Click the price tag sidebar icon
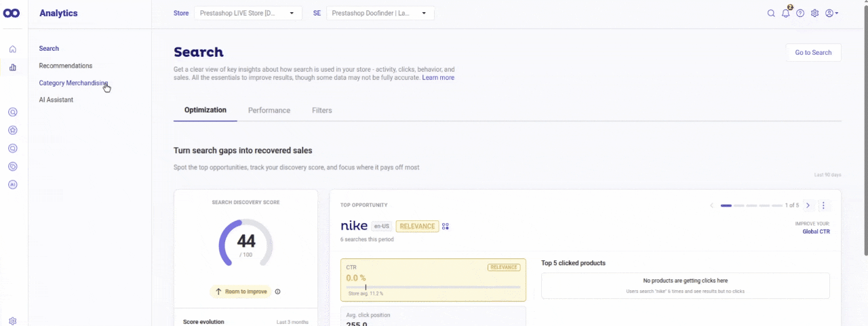The image size is (868, 326). 12,166
